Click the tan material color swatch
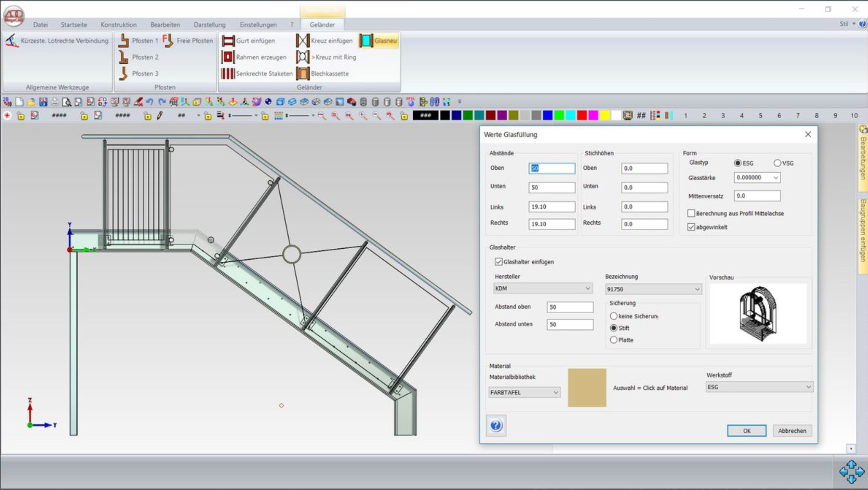Image resolution: width=868 pixels, height=490 pixels. 587,388
